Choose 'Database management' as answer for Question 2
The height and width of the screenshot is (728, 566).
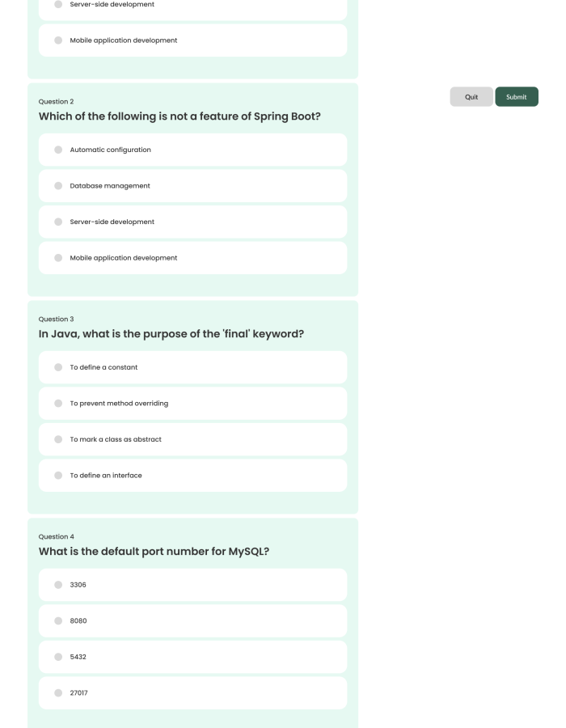57,185
